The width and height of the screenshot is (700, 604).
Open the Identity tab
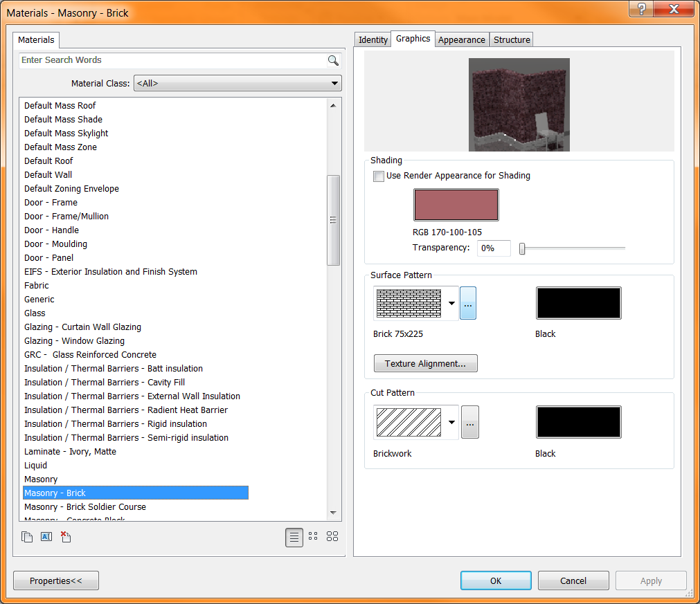373,39
